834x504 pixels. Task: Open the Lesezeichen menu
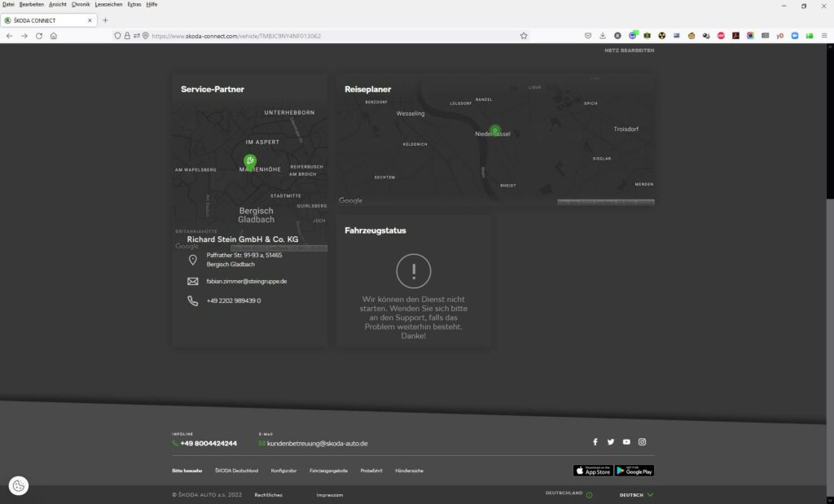[108, 4]
